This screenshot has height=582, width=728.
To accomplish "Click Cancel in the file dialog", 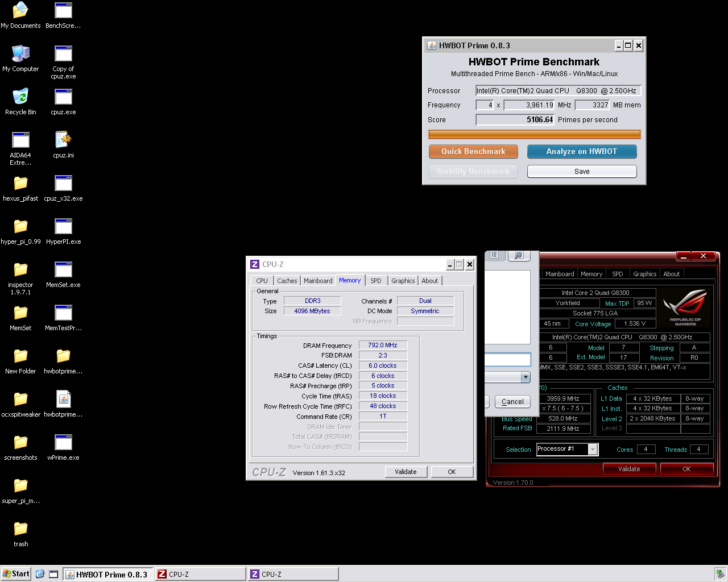I will 512,401.
